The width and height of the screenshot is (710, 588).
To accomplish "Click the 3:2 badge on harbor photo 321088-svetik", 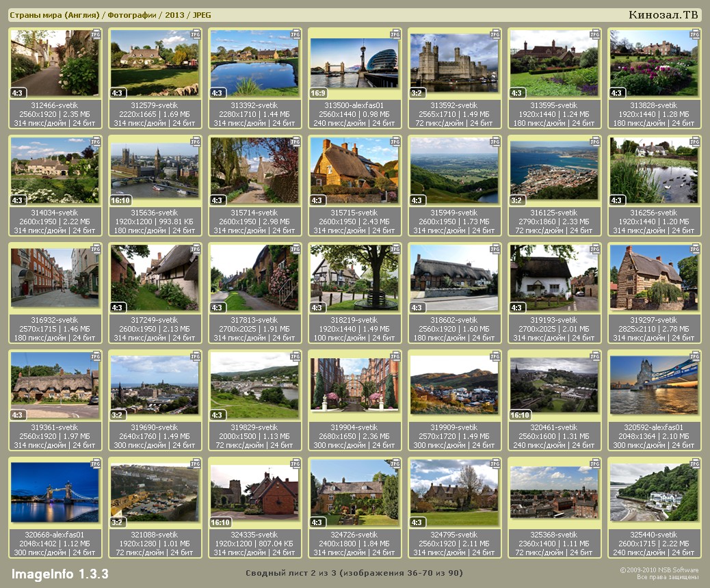I will 118,522.
